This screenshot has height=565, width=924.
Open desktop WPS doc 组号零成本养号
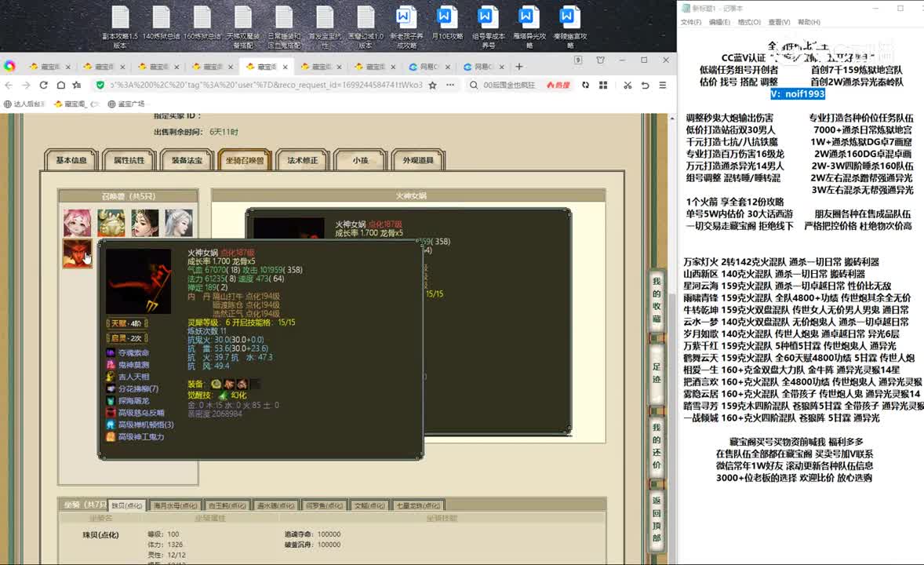(489, 27)
